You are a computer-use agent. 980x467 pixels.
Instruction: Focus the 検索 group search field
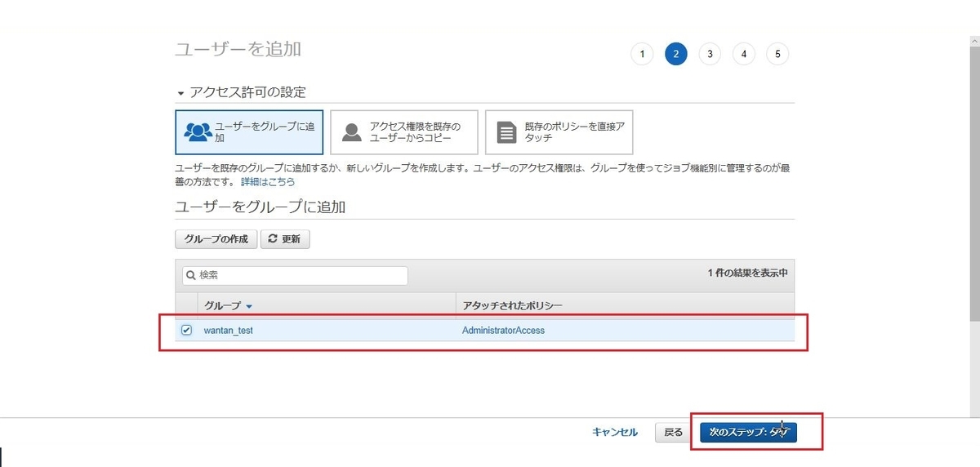[295, 275]
